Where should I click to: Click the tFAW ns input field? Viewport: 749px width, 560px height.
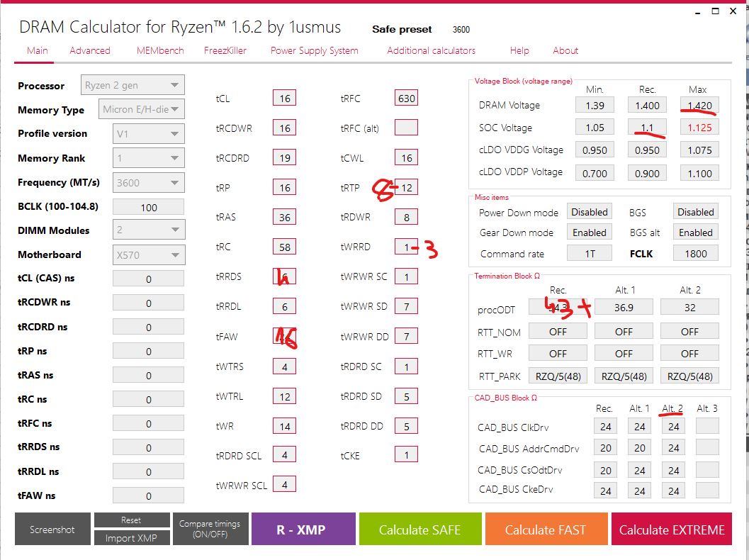pyautogui.click(x=149, y=495)
